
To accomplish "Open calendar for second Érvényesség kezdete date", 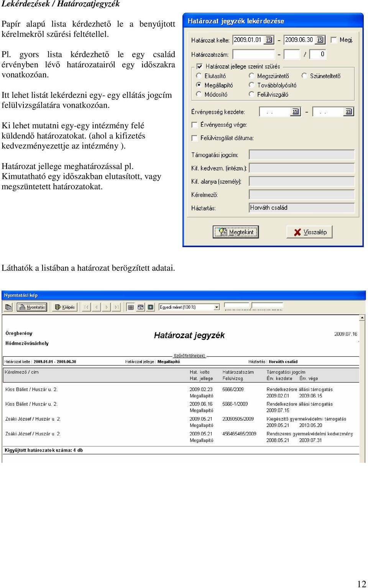I will pos(349,111).
